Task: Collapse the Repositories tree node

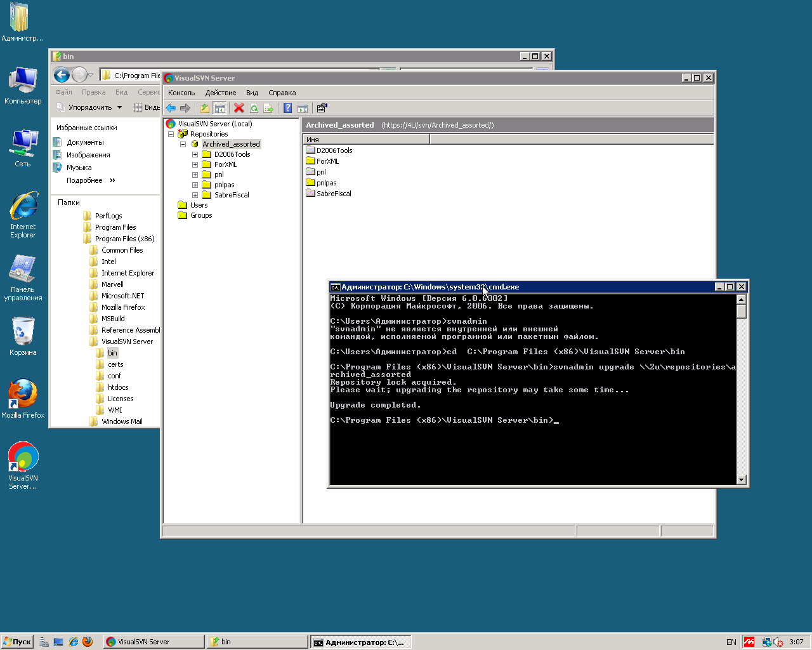Action: tap(171, 134)
